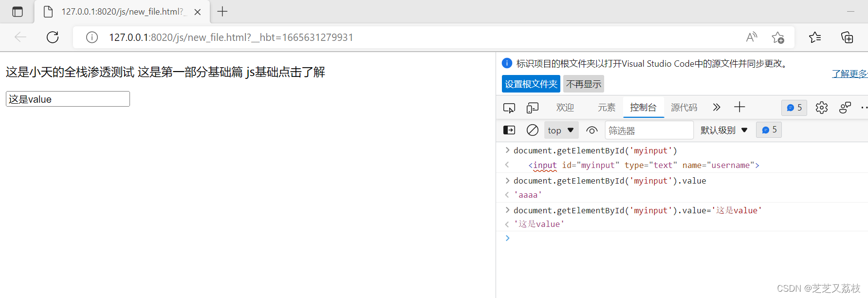Open a new browser tab with plus
This screenshot has width=868, height=298.
[x=222, y=12]
